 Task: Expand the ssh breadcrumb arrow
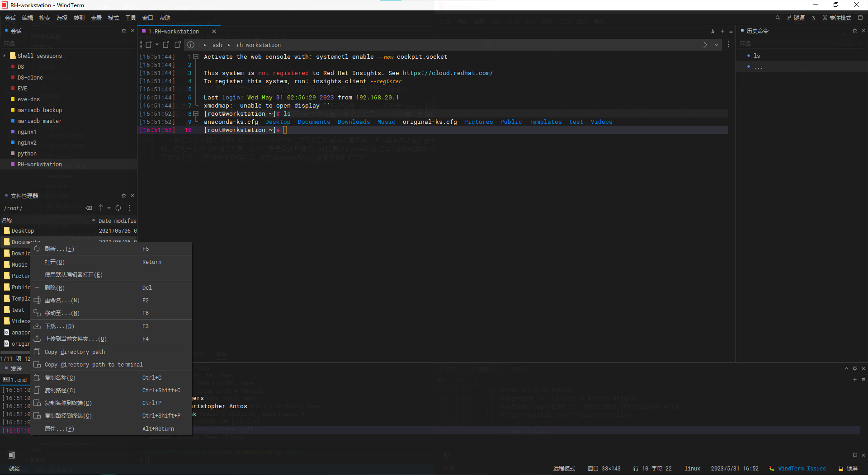pos(205,45)
